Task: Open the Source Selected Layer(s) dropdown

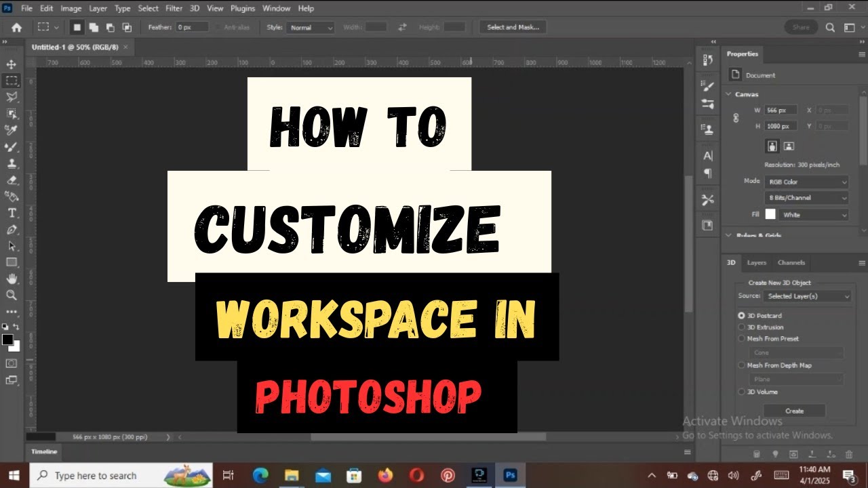Action: (807, 296)
